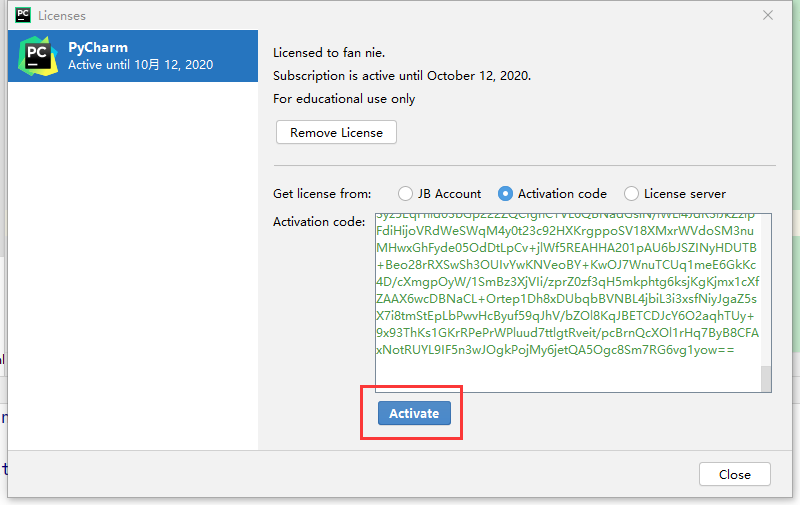Click the PyCharm product icon in the left list
Image resolution: width=800 pixels, height=505 pixels.
[38, 56]
